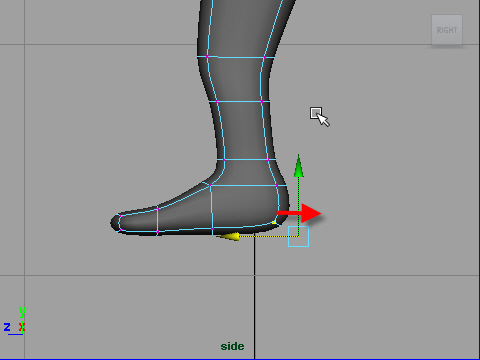The width and height of the screenshot is (480, 360).
Task: Pick the upper vertex at the toe tip
Action: click(x=120, y=216)
